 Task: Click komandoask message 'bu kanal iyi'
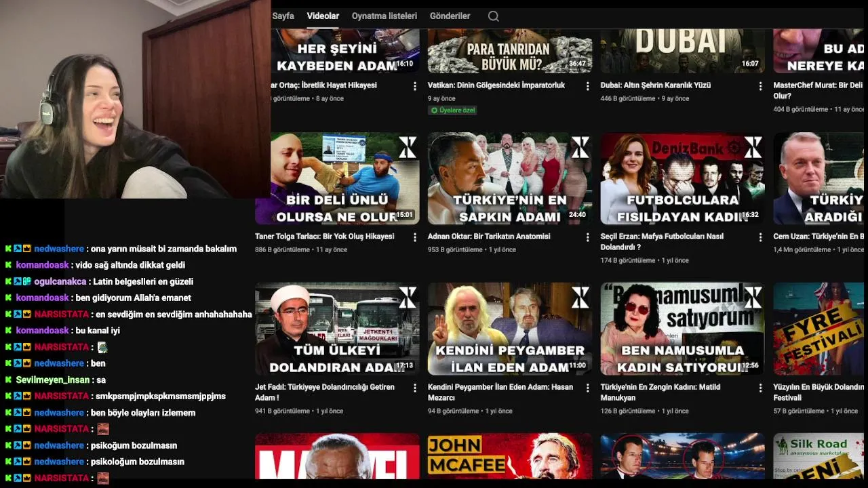point(98,330)
